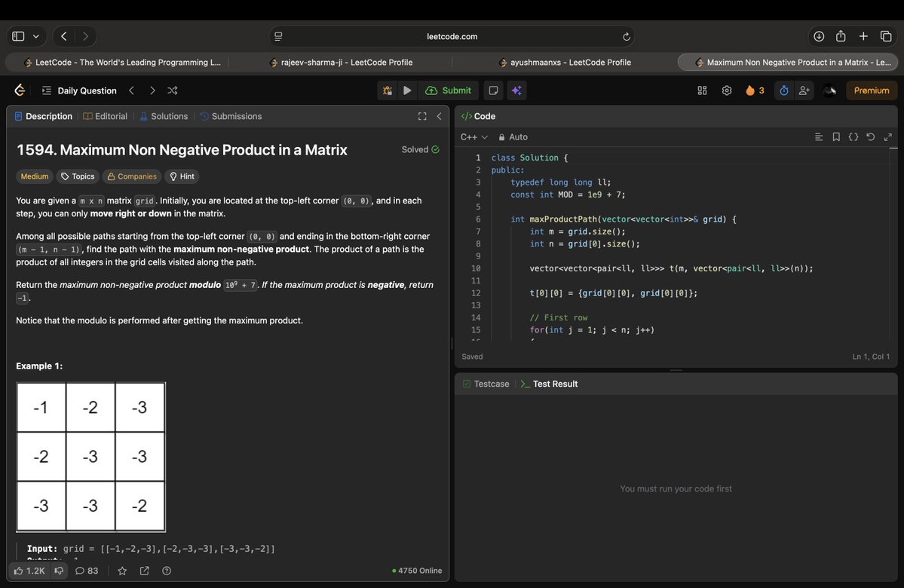Submit the solution
Image resolution: width=904 pixels, height=588 pixels.
click(x=448, y=90)
